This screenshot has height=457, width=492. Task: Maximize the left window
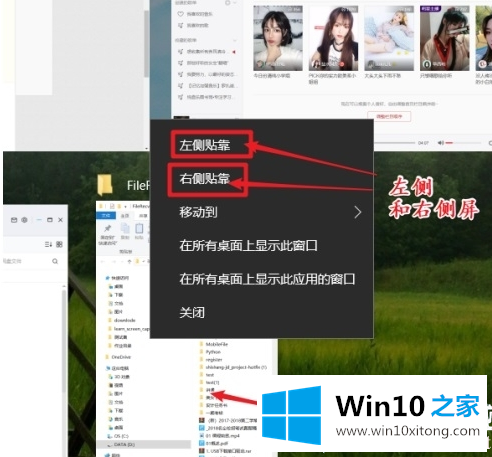(x=50, y=220)
